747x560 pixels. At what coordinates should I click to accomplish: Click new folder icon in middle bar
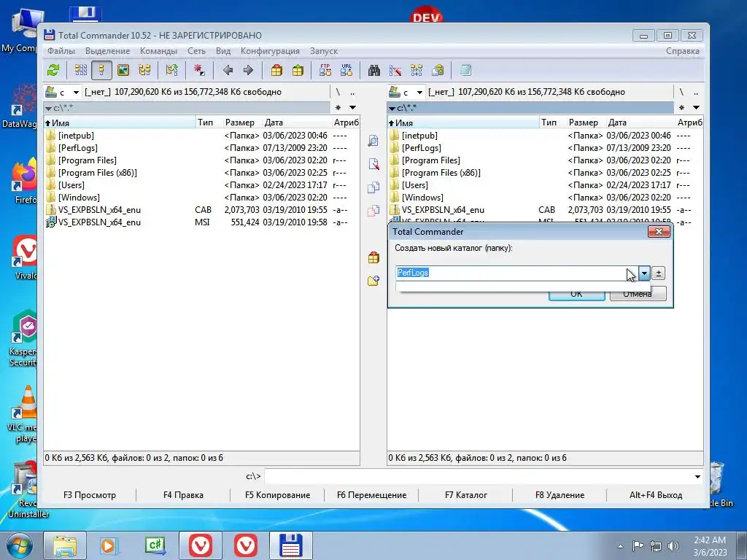(373, 281)
